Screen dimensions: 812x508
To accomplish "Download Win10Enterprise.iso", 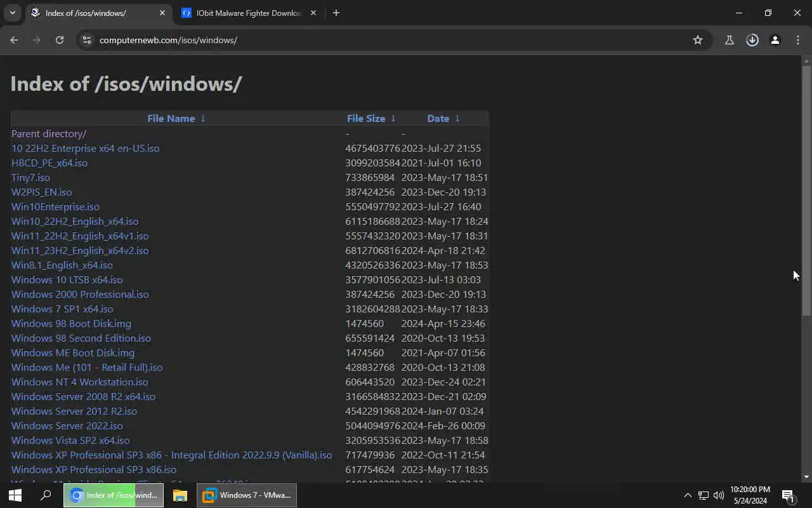I will click(55, 206).
